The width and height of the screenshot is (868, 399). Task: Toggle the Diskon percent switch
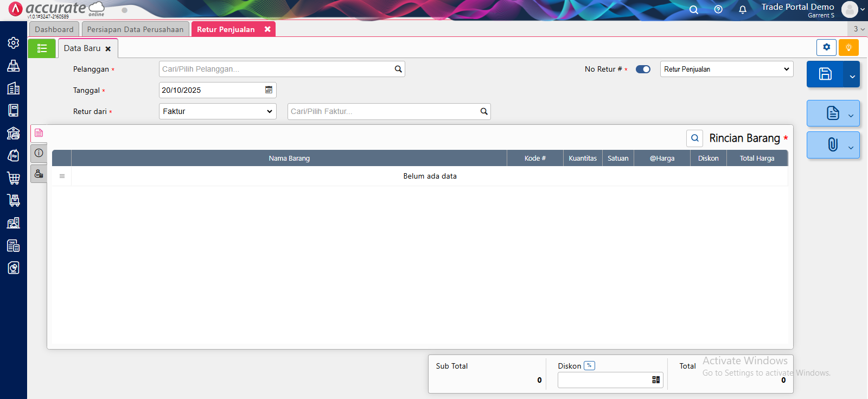tap(589, 366)
